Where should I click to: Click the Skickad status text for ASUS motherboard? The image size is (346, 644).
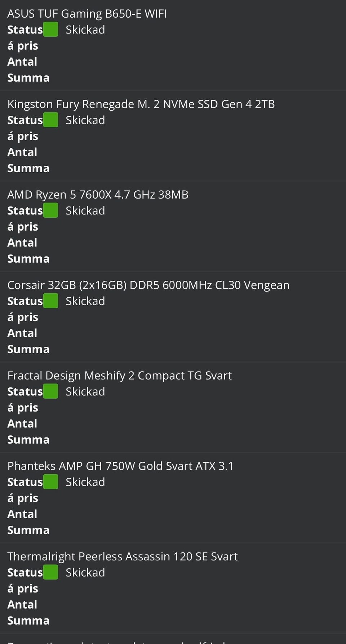click(85, 30)
